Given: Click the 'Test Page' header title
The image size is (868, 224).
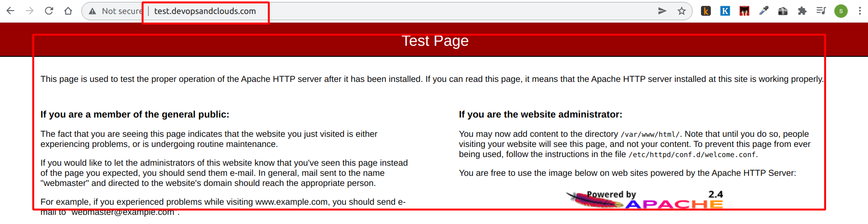Looking at the screenshot, I should (x=435, y=41).
